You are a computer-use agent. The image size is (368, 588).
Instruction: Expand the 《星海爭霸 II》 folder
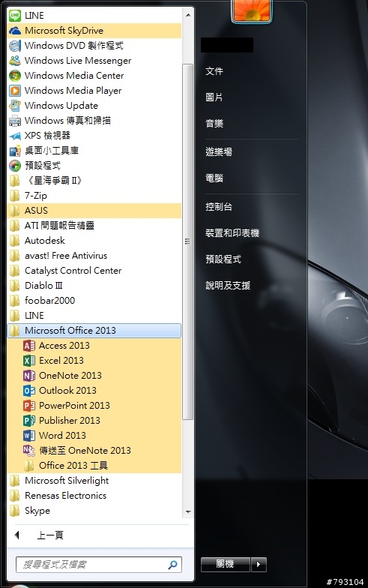click(94, 180)
